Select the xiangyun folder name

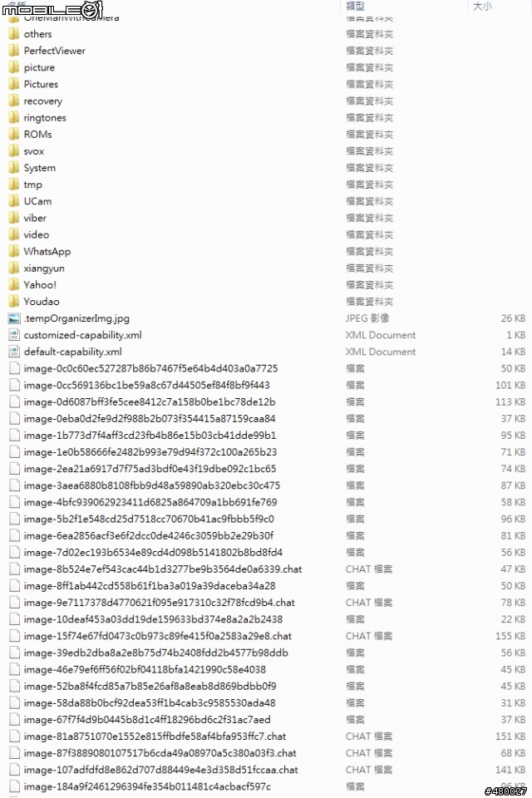coord(44,268)
